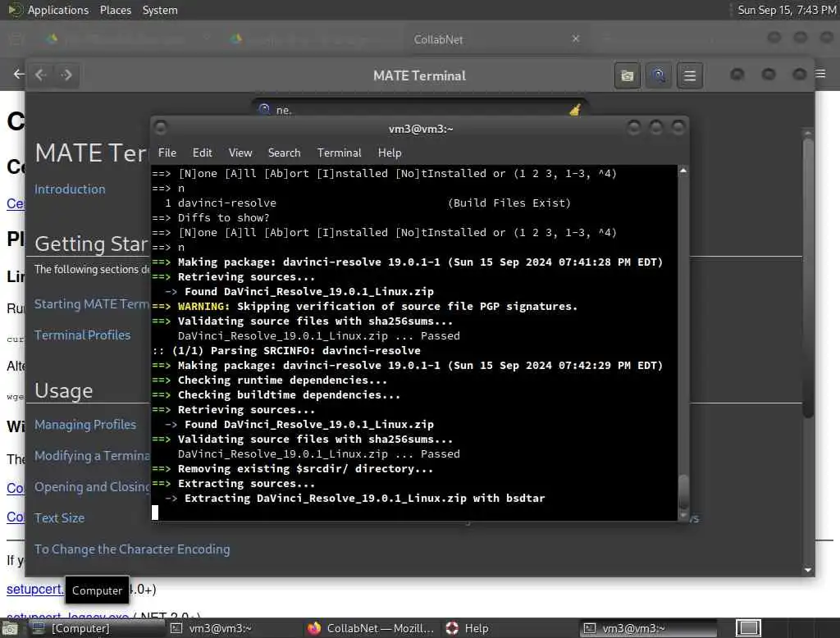The width and height of the screenshot is (840, 638).
Task: Click 'Parsing SRCINFO: davinci-resolve' line
Action: (286, 351)
